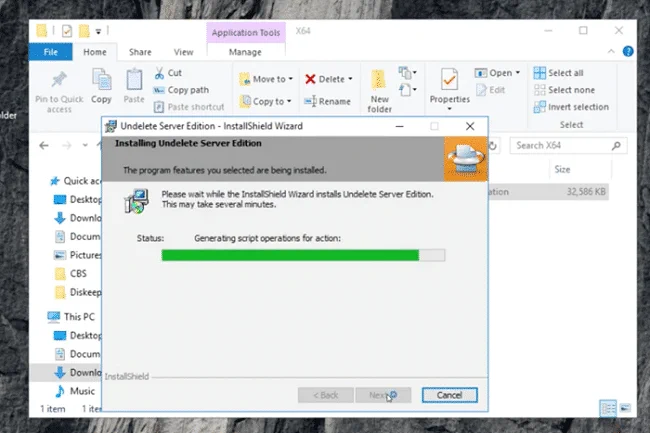Open the CBS folder
The height and width of the screenshot is (433, 650).
70,273
